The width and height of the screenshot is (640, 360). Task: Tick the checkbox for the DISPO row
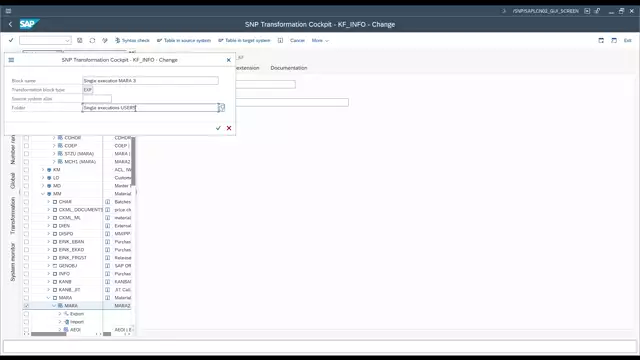coord(27,234)
